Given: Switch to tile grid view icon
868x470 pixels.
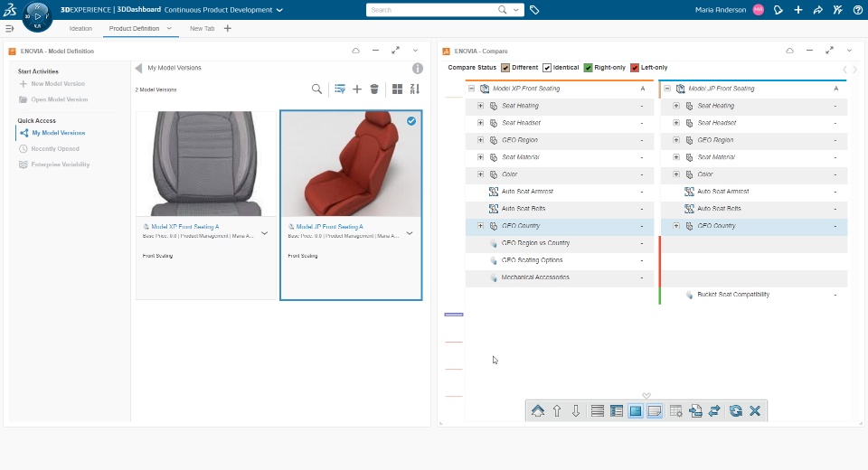Looking at the screenshot, I should (397, 89).
